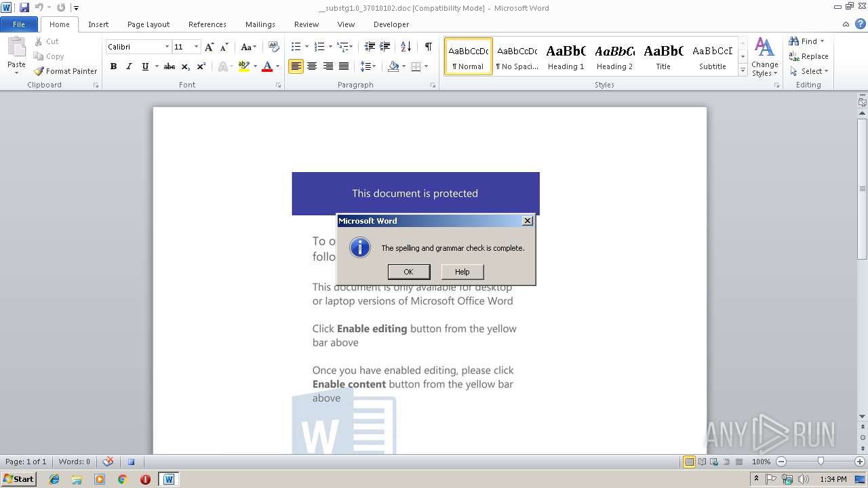Click Replace in Editing group
The image size is (868, 488).
click(808, 56)
